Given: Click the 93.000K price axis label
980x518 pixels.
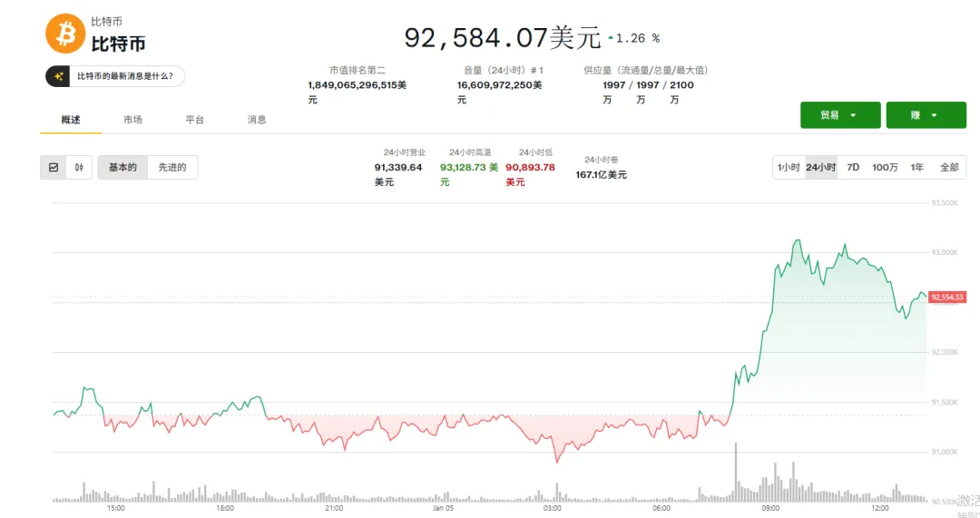Looking at the screenshot, I should pos(945,252).
